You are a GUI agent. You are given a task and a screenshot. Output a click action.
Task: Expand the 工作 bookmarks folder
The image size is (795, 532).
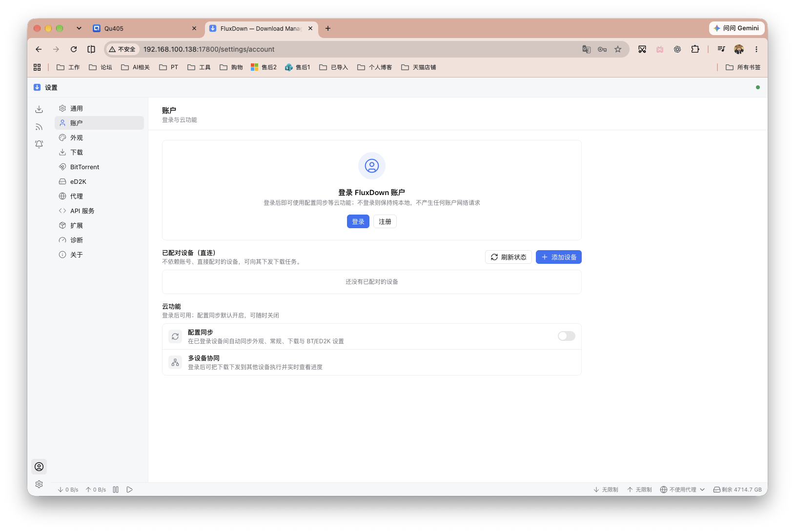(68, 67)
